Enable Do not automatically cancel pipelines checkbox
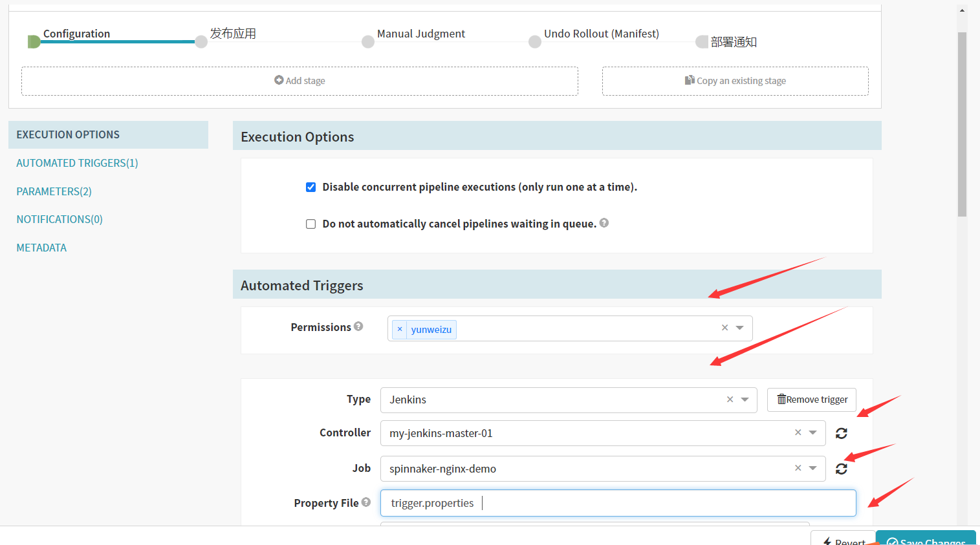 tap(311, 224)
